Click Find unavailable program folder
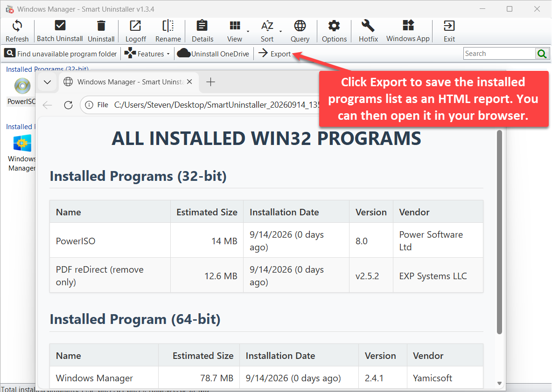The image size is (552, 392). coord(61,54)
